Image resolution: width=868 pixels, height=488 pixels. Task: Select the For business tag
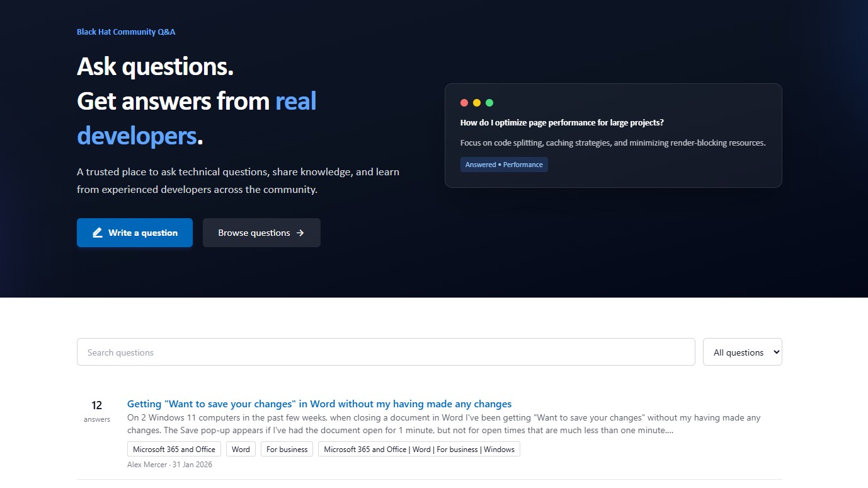287,449
